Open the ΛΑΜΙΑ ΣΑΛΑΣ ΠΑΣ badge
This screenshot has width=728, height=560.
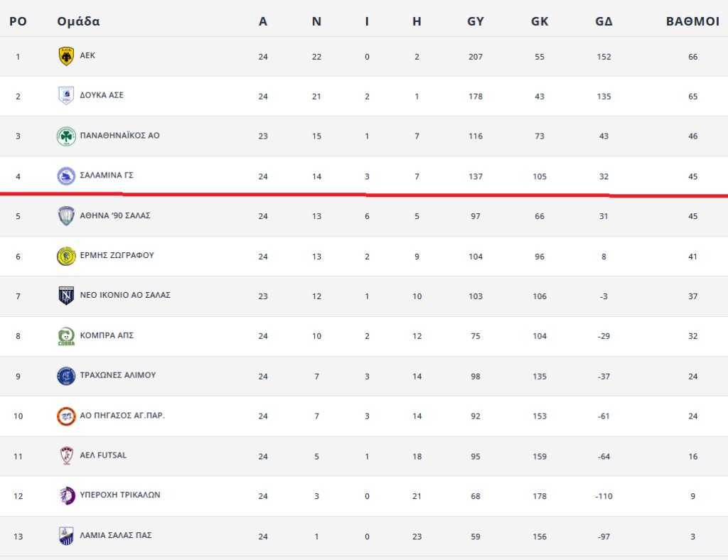66,536
